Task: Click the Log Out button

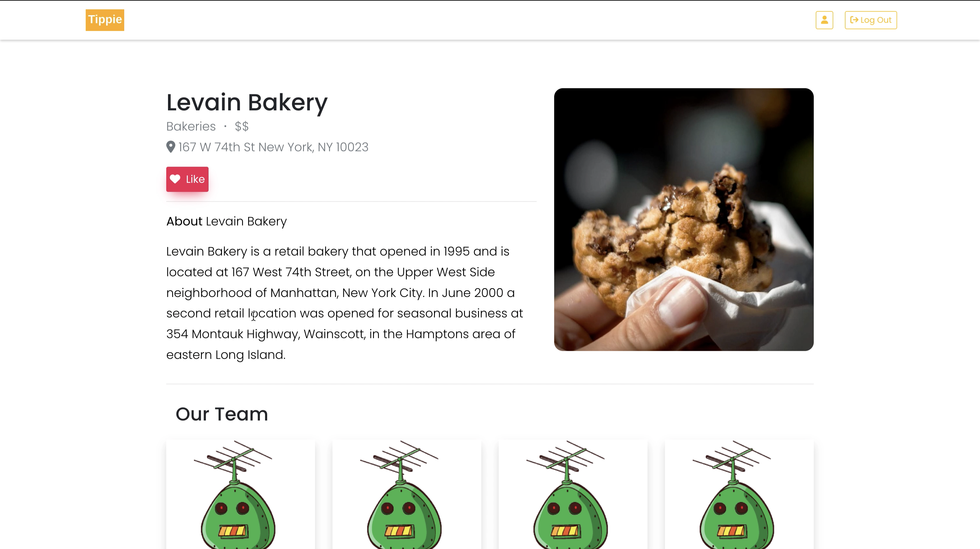Action: coord(871,20)
